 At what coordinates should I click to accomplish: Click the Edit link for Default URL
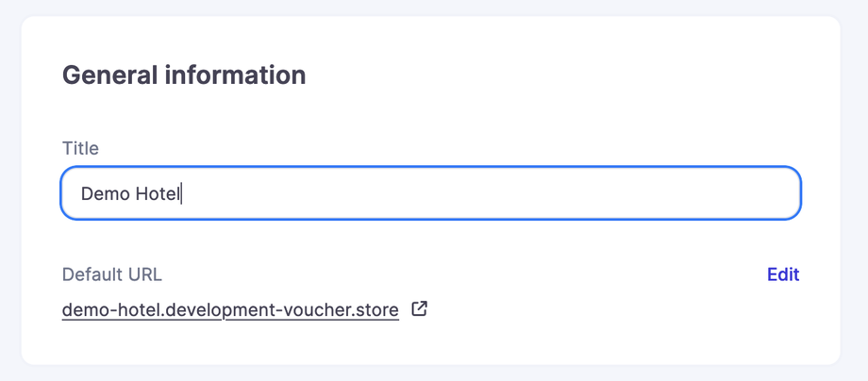[783, 274]
